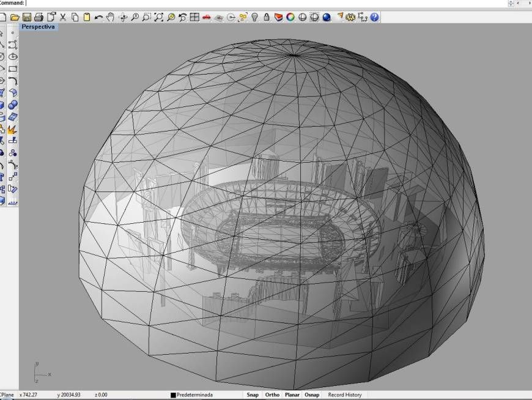Screen dimensions: 532x400
Task: Click the Record History button
Action: point(345,395)
